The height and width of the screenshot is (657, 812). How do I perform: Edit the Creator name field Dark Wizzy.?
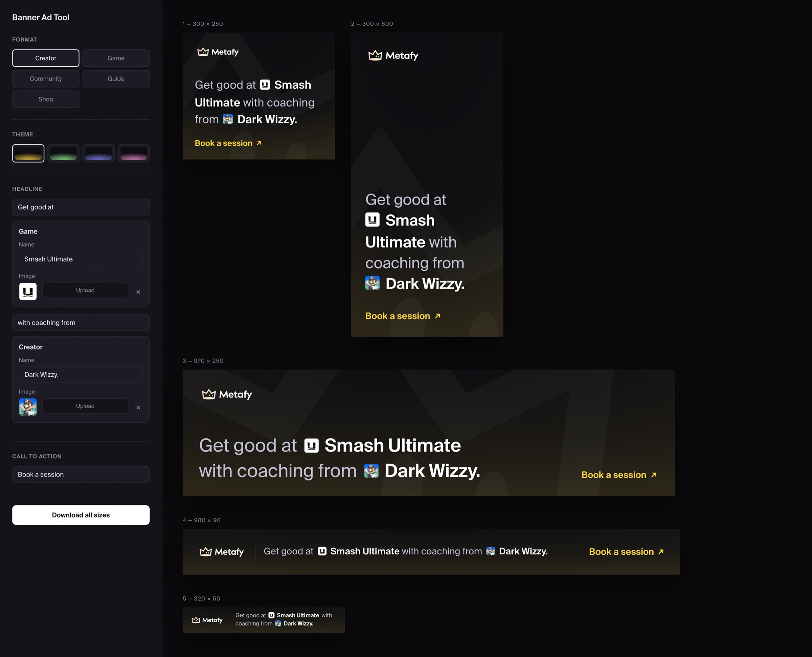click(81, 374)
